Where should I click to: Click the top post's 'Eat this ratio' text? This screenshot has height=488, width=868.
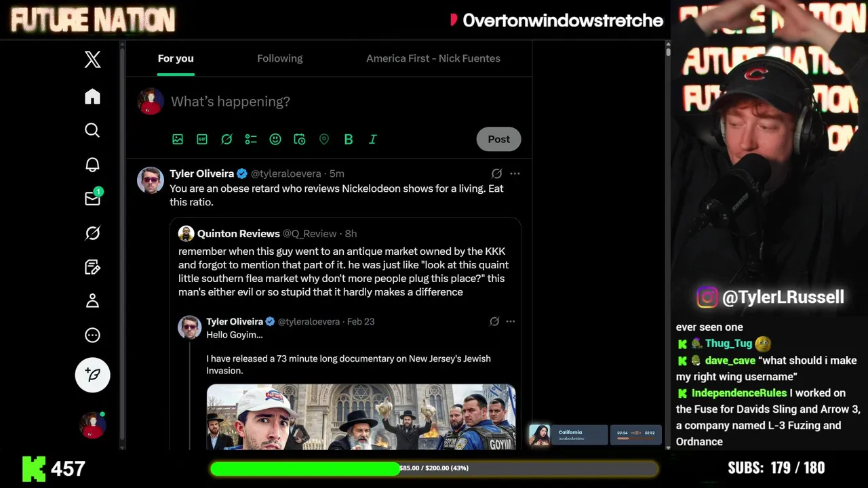(337, 195)
